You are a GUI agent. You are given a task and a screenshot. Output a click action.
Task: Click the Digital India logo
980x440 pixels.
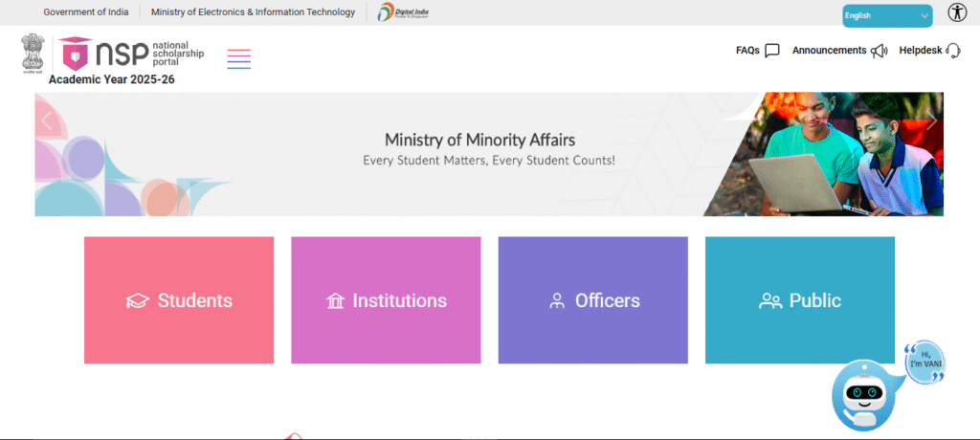[x=403, y=12]
